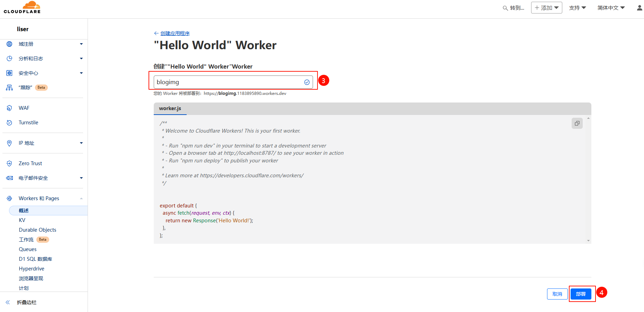Viewport: 644px width, 312px height.
Task: Open Queues in the sidebar
Action: pyautogui.click(x=28, y=249)
